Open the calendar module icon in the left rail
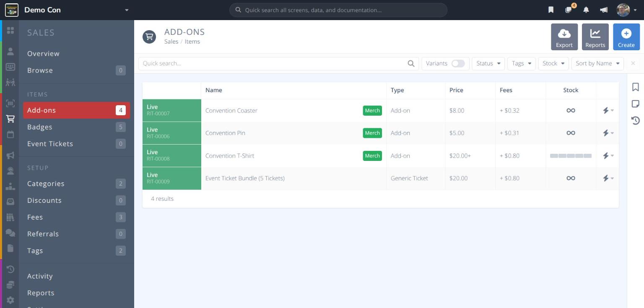644x308 pixels. point(10,135)
